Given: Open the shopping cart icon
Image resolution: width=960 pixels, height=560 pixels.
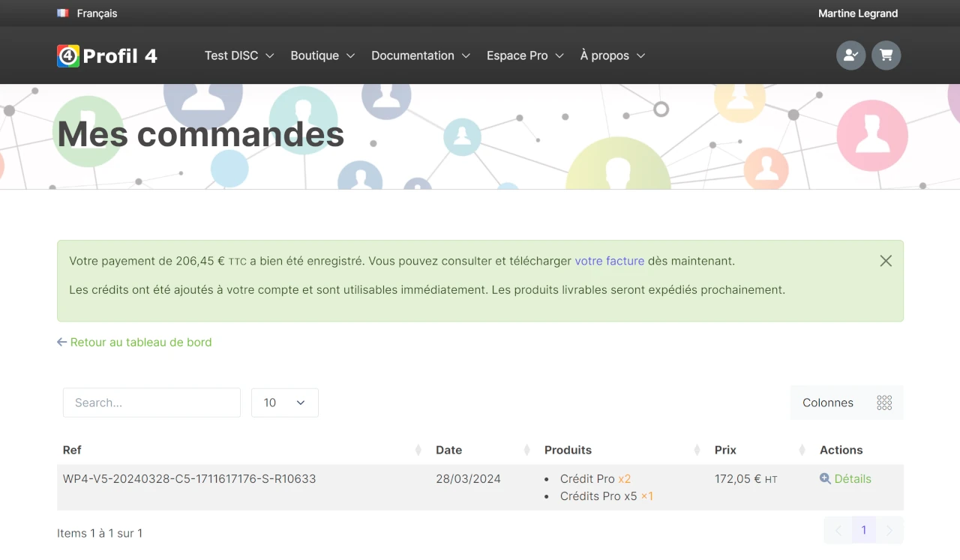Looking at the screenshot, I should point(886,55).
